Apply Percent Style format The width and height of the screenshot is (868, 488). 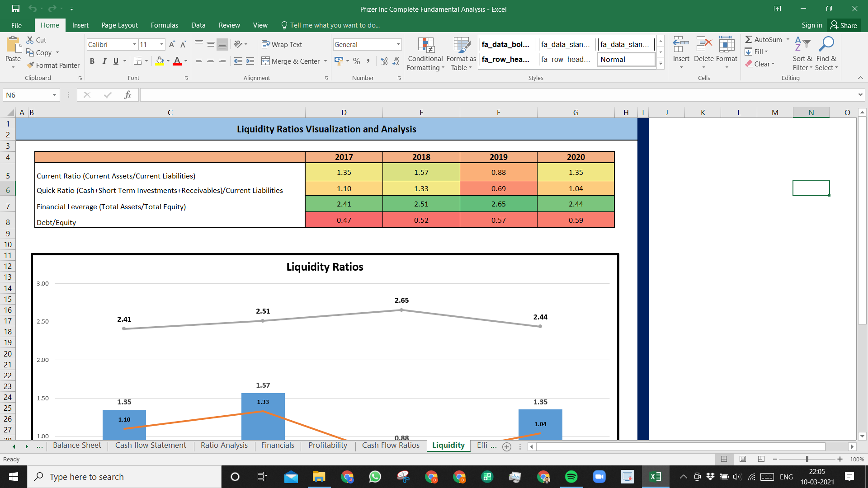coord(357,61)
